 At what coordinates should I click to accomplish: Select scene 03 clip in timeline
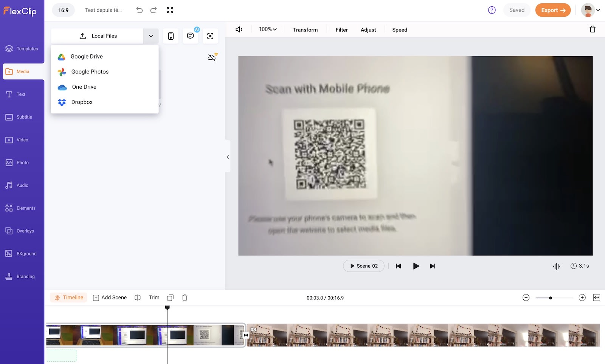click(x=423, y=335)
